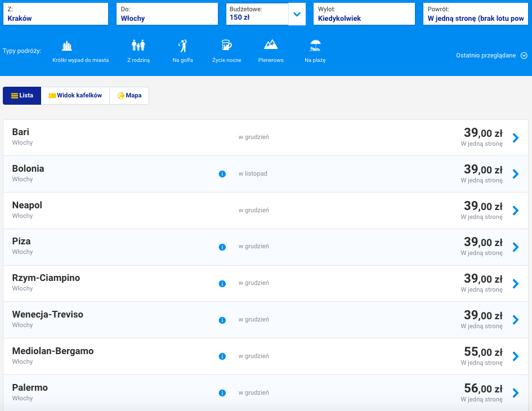Edit the destination field showing Włochy

pos(167,14)
